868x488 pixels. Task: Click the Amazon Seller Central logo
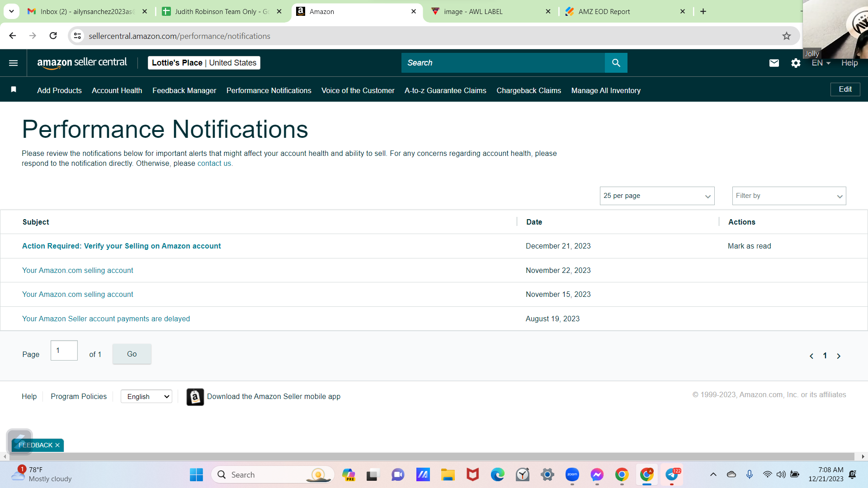click(x=82, y=63)
